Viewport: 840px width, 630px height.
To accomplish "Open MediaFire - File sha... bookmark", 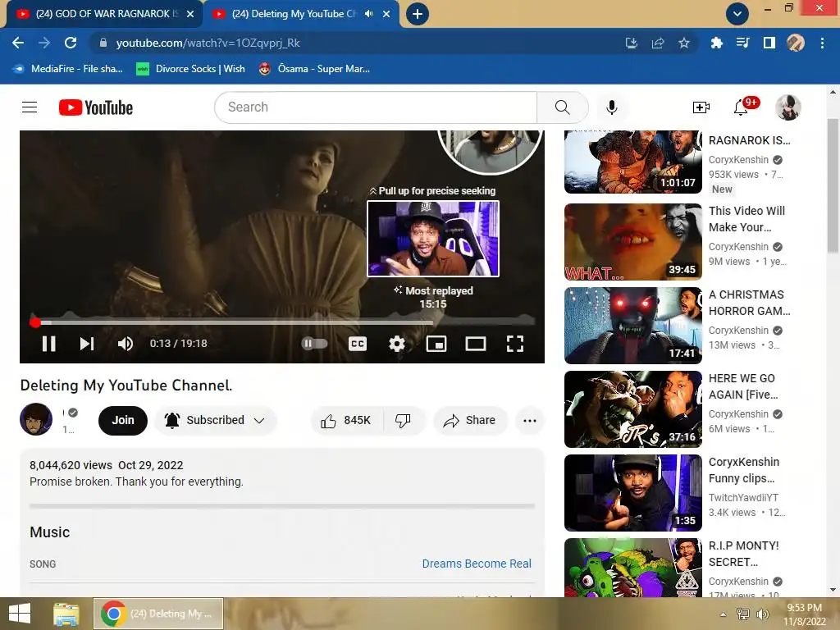I will tap(67, 69).
